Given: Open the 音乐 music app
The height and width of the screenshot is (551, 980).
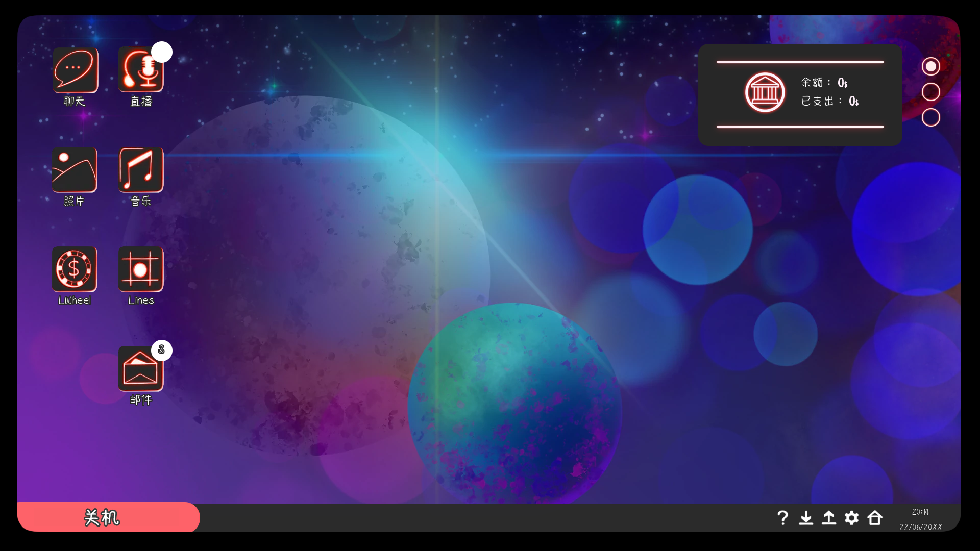Looking at the screenshot, I should coord(141,170).
